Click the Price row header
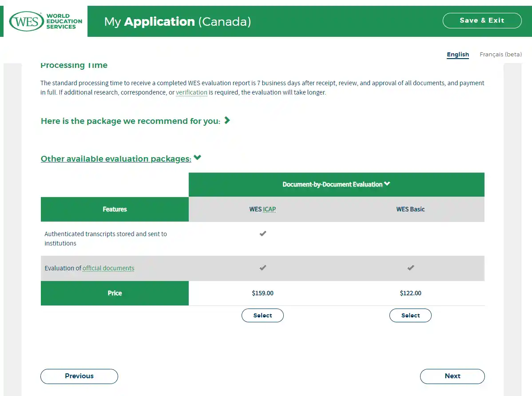 pyautogui.click(x=115, y=293)
